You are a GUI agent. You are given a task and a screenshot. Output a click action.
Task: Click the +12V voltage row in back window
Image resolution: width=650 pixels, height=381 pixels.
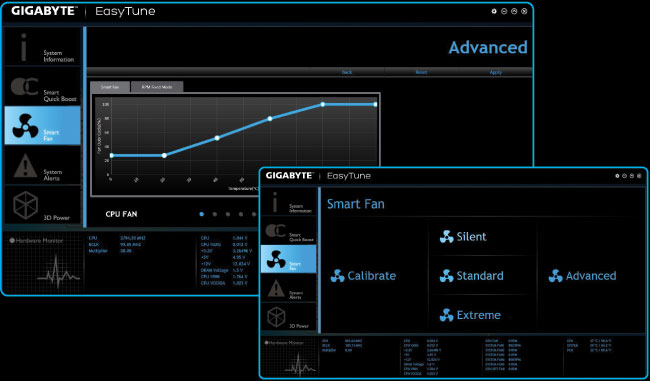(226, 264)
